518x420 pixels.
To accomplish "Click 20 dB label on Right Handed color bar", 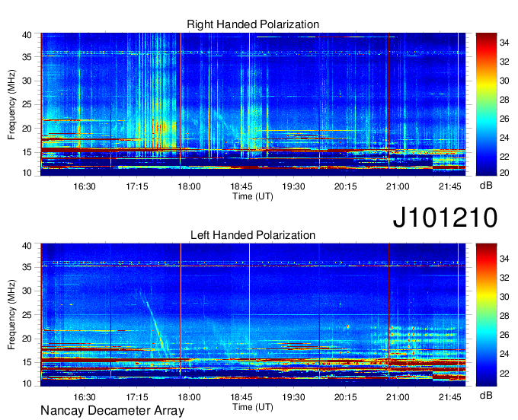I will tap(504, 173).
